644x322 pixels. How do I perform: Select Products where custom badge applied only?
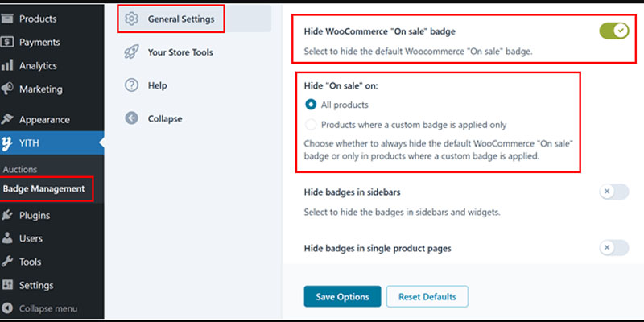pos(311,125)
